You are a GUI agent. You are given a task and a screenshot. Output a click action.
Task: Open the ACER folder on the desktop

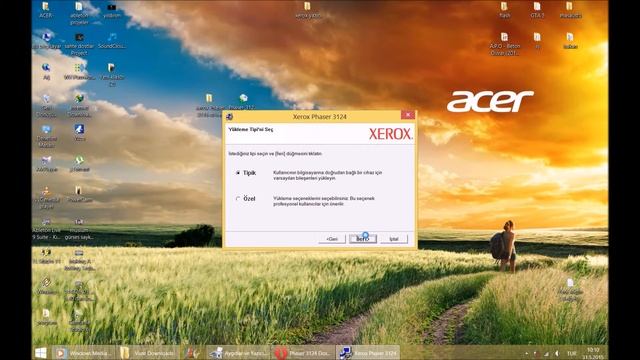pyautogui.click(x=46, y=10)
